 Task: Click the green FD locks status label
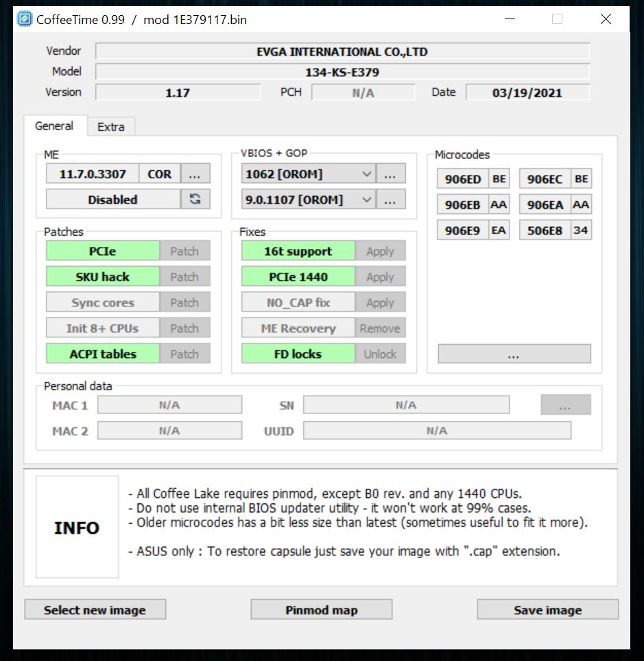click(298, 354)
